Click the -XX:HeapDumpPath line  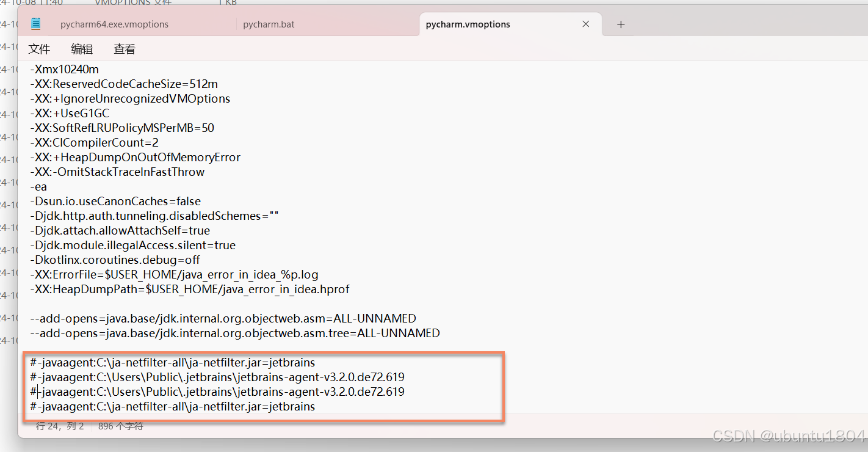pyautogui.click(x=190, y=289)
